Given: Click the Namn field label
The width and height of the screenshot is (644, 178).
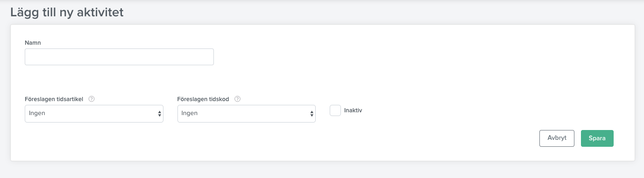Looking at the screenshot, I should pyautogui.click(x=32, y=42).
